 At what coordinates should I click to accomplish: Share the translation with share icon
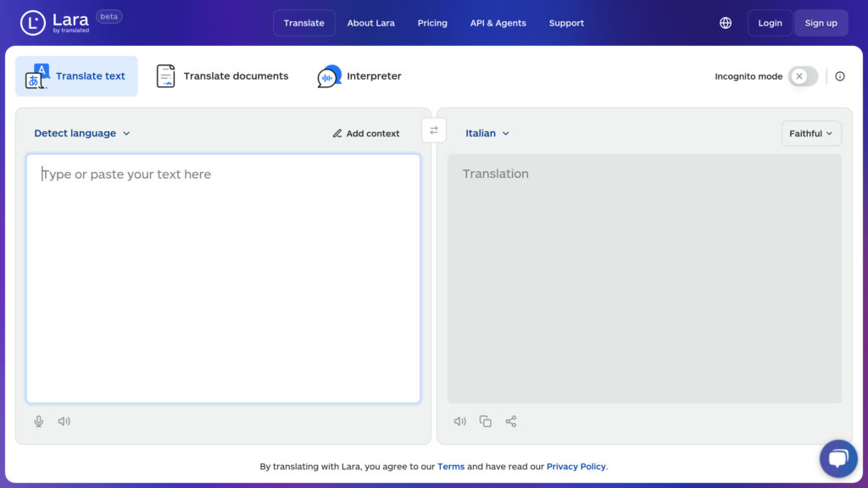(x=511, y=421)
